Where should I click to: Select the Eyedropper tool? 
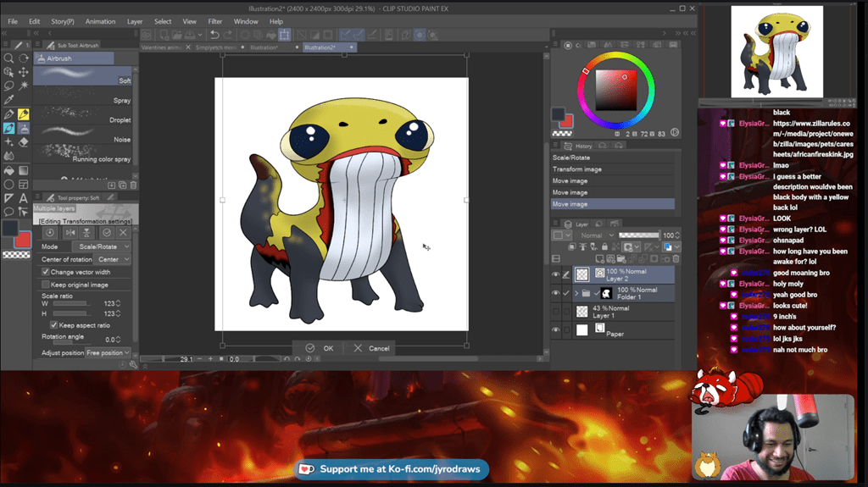tap(8, 100)
